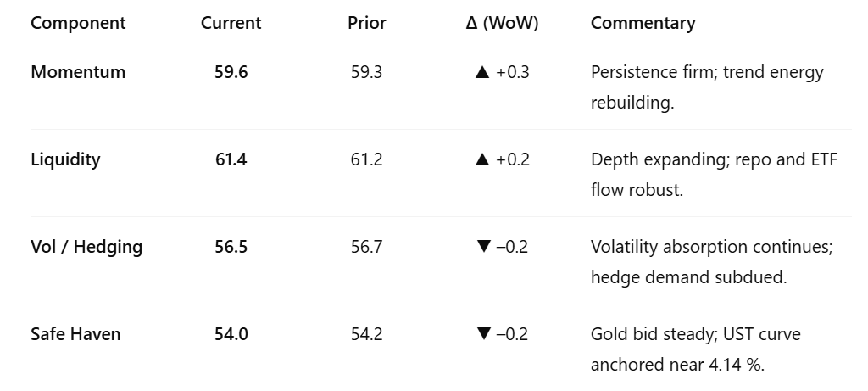868x391 pixels.
Task: Select the Liquidity row label
Action: (x=65, y=159)
